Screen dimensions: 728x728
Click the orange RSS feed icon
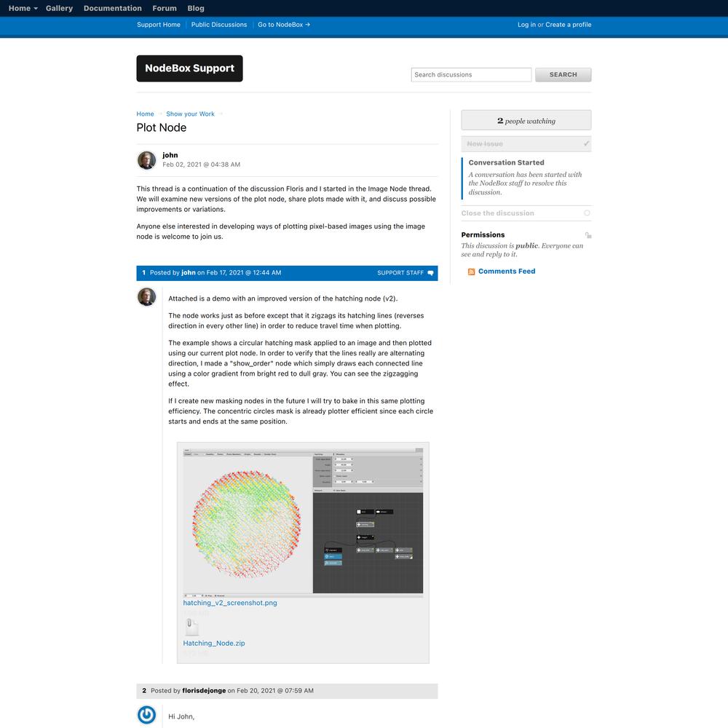(x=471, y=272)
